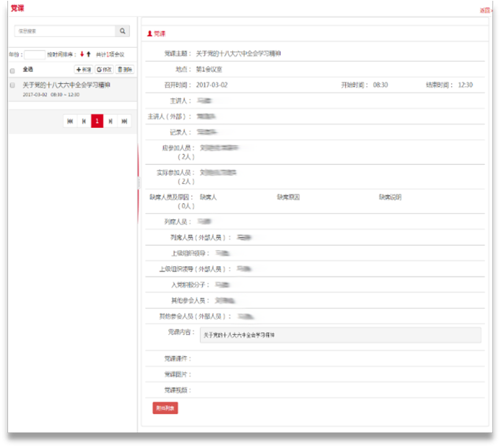Click the 地点 value 第1会议室
Image resolution: width=502 pixels, height=448 pixels.
(209, 69)
